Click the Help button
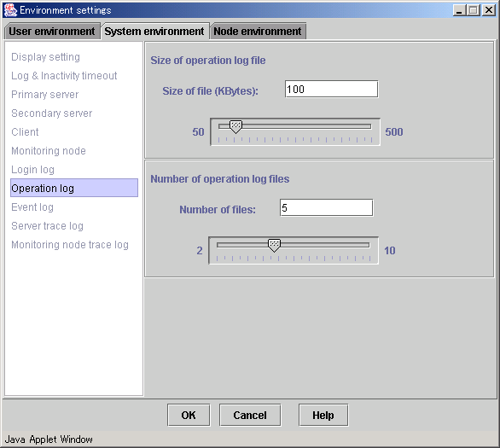The image size is (500, 448). [323, 416]
